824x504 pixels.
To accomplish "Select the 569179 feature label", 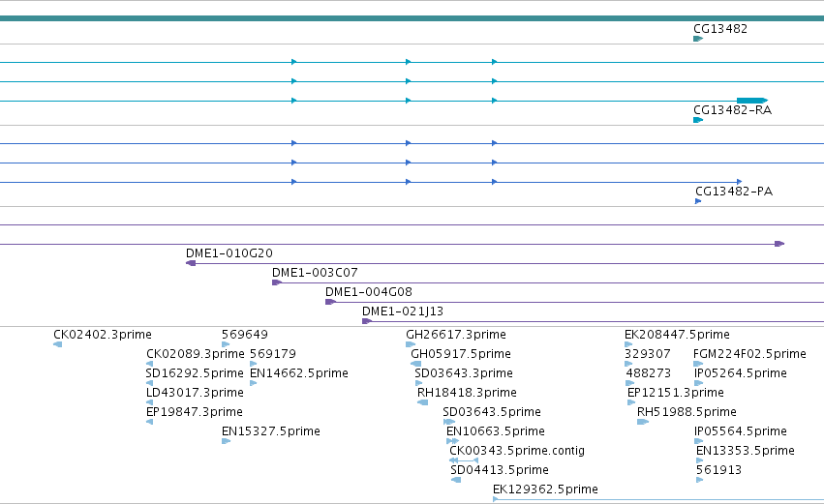I will pos(273,354).
